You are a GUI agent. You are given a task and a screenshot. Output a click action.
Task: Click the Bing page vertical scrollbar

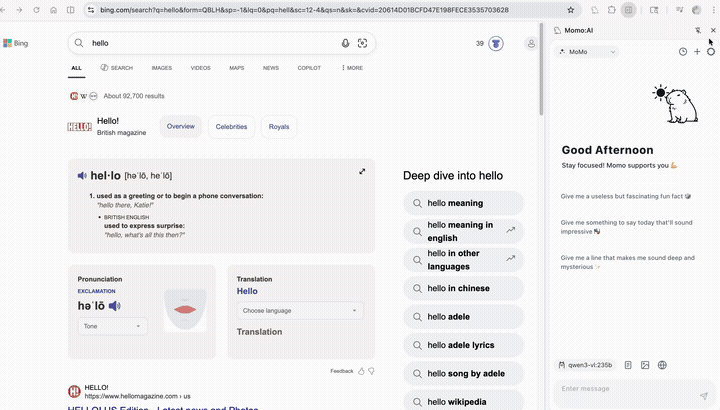541,69
